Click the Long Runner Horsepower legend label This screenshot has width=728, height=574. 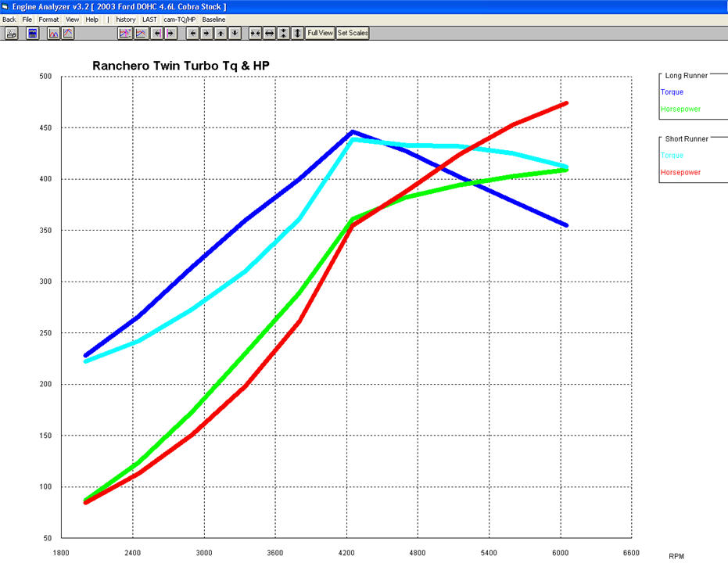pyautogui.click(x=680, y=109)
